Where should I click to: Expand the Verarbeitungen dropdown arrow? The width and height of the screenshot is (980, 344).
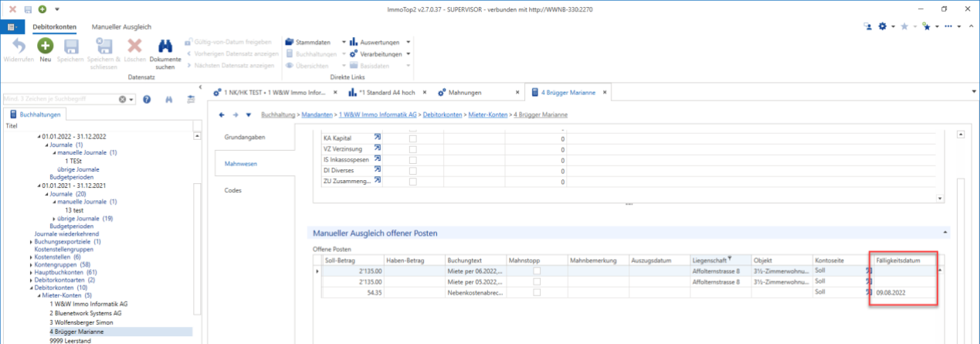coord(409,54)
